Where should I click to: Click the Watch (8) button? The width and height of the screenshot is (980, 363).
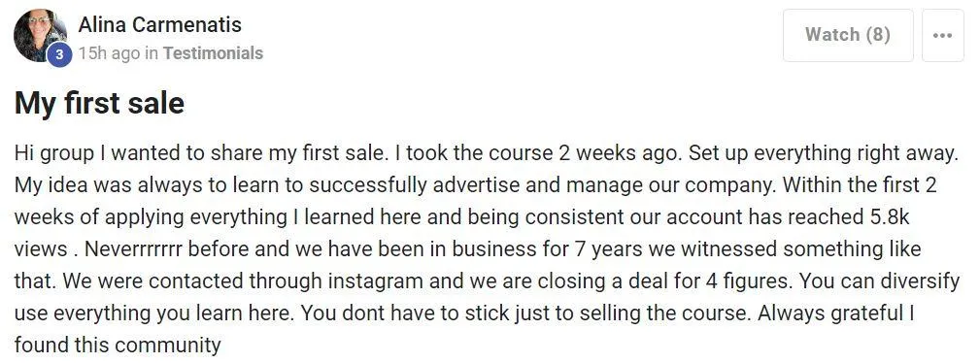click(848, 35)
